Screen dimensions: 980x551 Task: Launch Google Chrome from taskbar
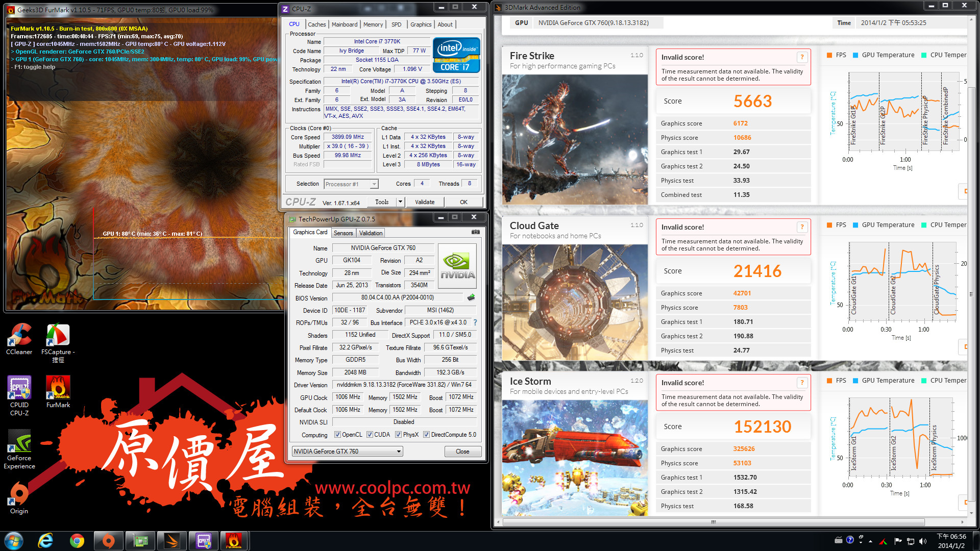click(77, 541)
